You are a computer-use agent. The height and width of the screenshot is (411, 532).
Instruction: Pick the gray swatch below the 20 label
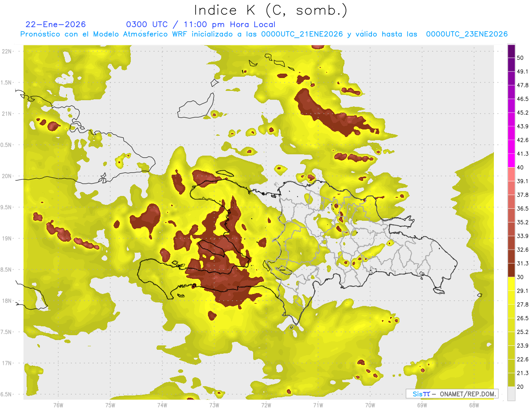tap(511, 394)
